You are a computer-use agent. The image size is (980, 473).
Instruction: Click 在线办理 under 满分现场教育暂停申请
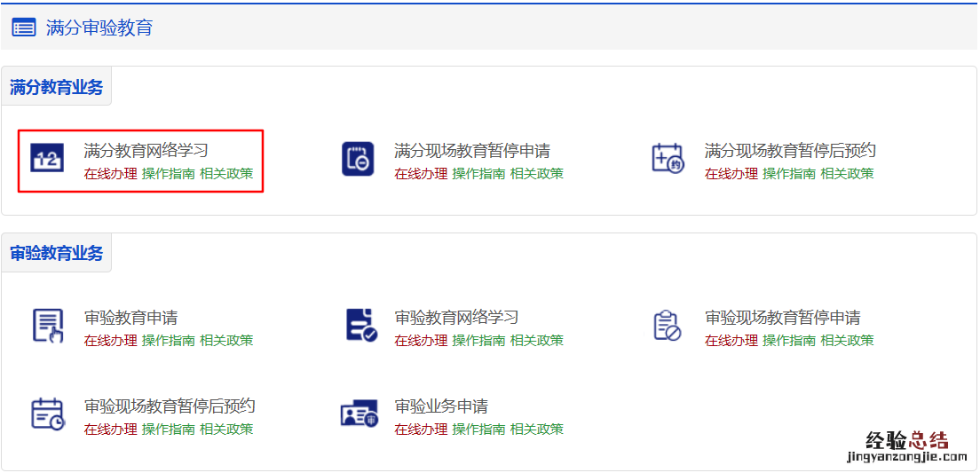[421, 174]
